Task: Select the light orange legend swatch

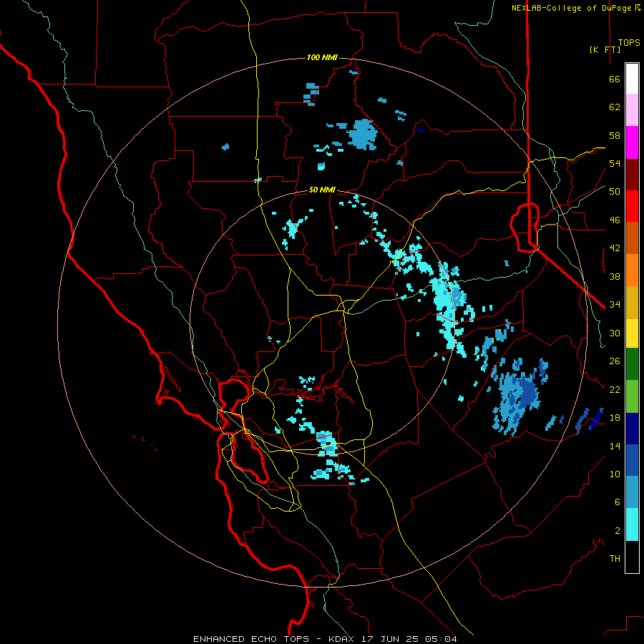Action: click(632, 270)
